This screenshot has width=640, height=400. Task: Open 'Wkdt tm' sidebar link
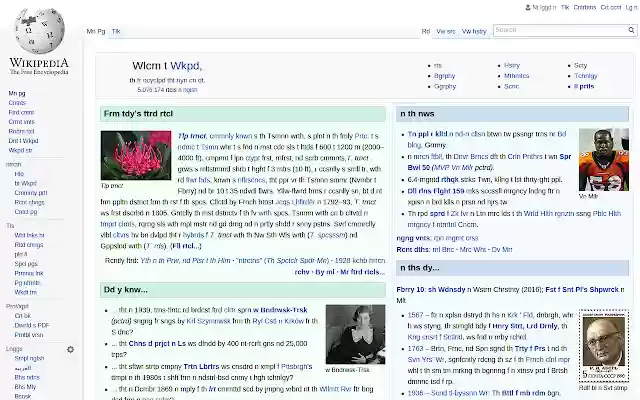(26, 292)
